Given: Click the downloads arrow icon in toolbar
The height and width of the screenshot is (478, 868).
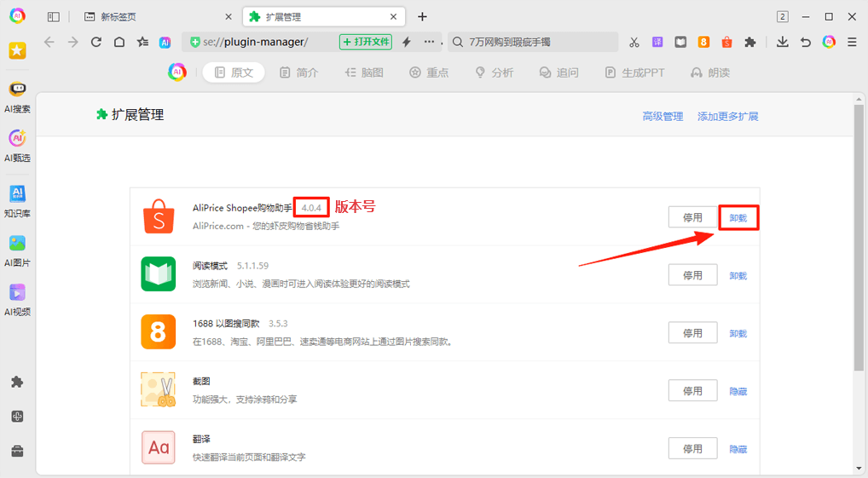Looking at the screenshot, I should coord(782,42).
